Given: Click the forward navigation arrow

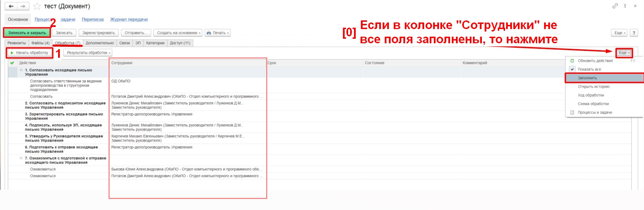Looking at the screenshot, I should 23,7.
